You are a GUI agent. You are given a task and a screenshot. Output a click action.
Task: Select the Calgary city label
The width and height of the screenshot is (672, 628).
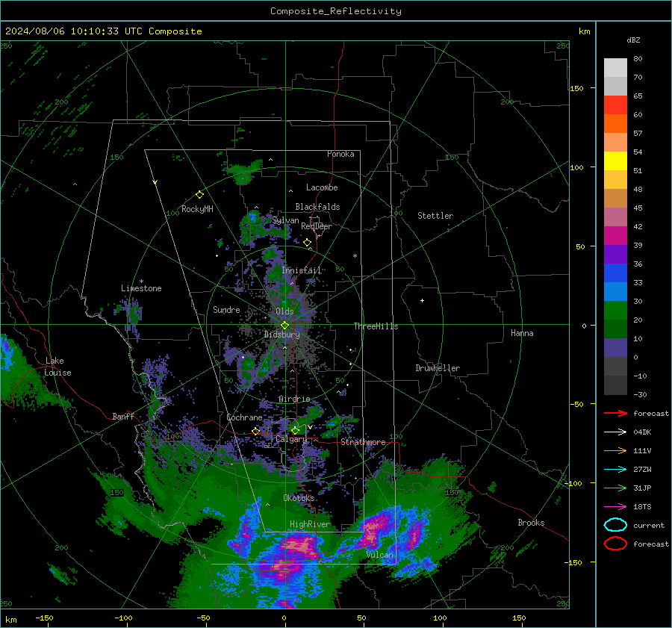291,439
